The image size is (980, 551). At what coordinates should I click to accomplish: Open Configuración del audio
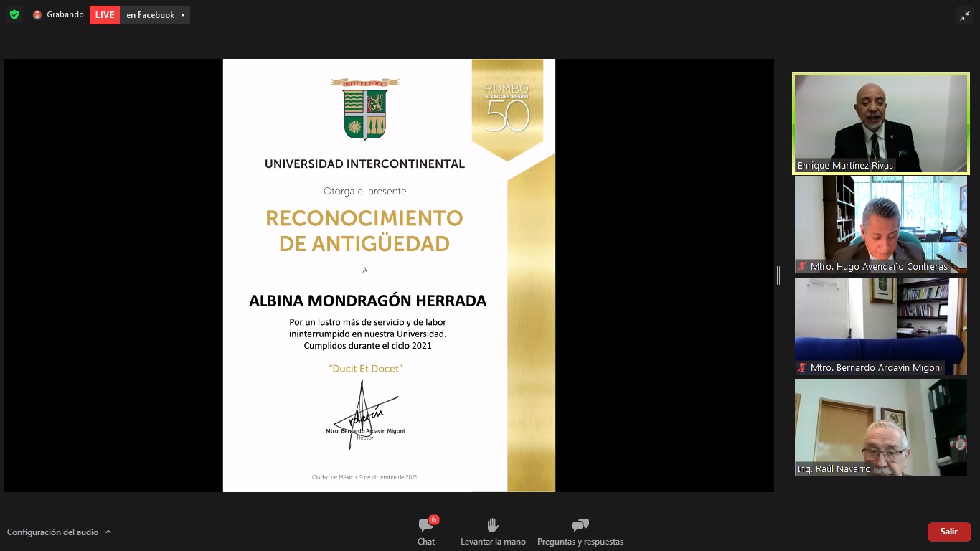point(52,532)
